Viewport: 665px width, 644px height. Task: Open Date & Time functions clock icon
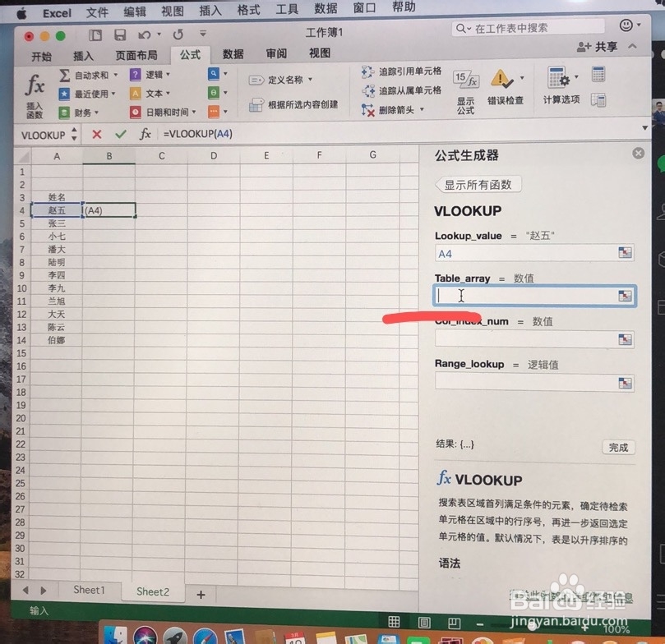point(135,112)
